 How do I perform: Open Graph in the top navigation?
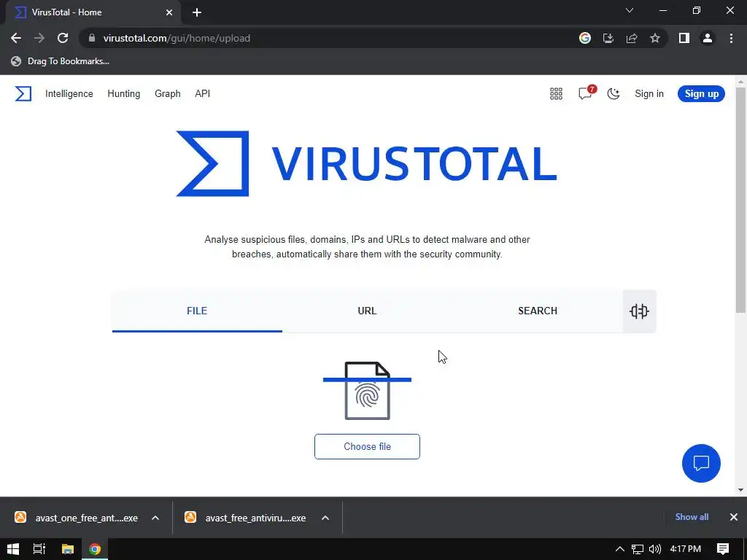pyautogui.click(x=168, y=94)
